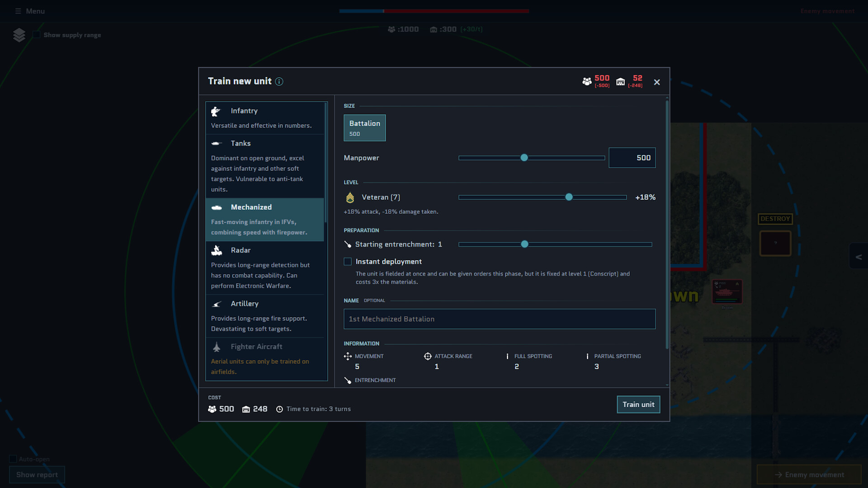The image size is (868, 488).
Task: Select the Fighter Aircraft unit type
Action: (265, 359)
